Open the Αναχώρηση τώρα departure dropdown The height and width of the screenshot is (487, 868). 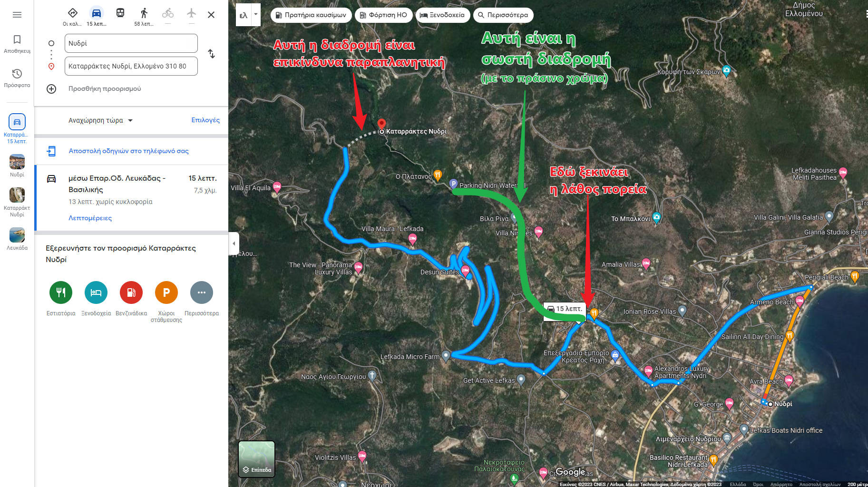pyautogui.click(x=100, y=120)
